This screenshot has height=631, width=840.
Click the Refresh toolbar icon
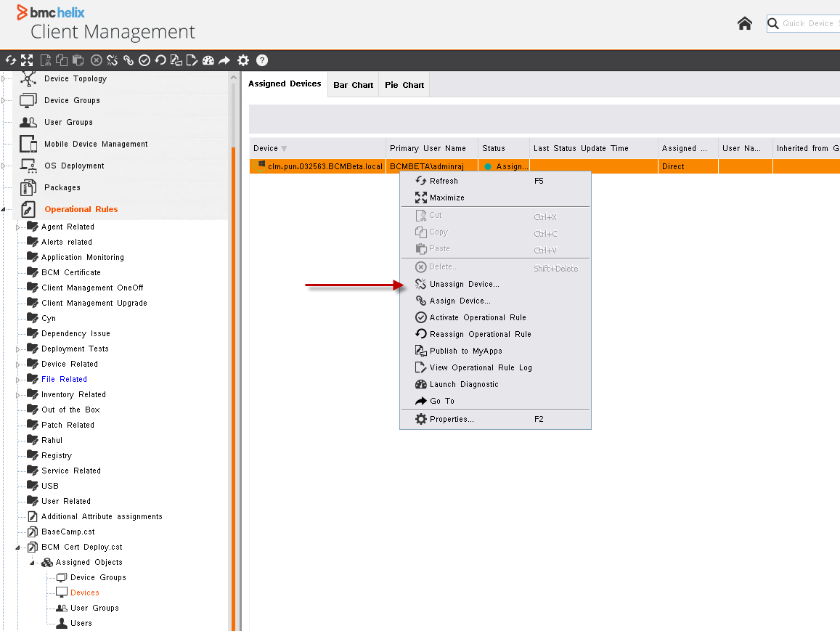click(11, 60)
